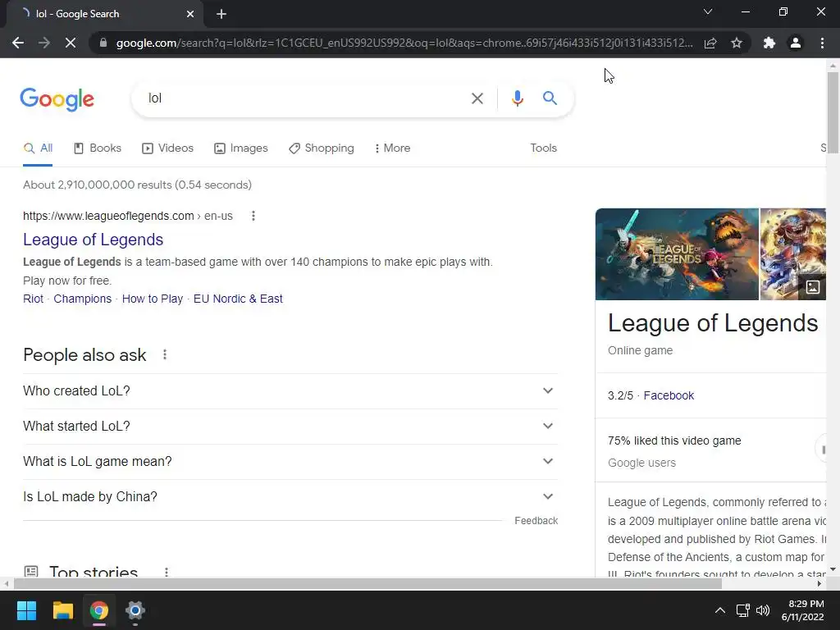This screenshot has width=840, height=630.
Task: Click the share page icon in address bar
Action: coord(710,43)
